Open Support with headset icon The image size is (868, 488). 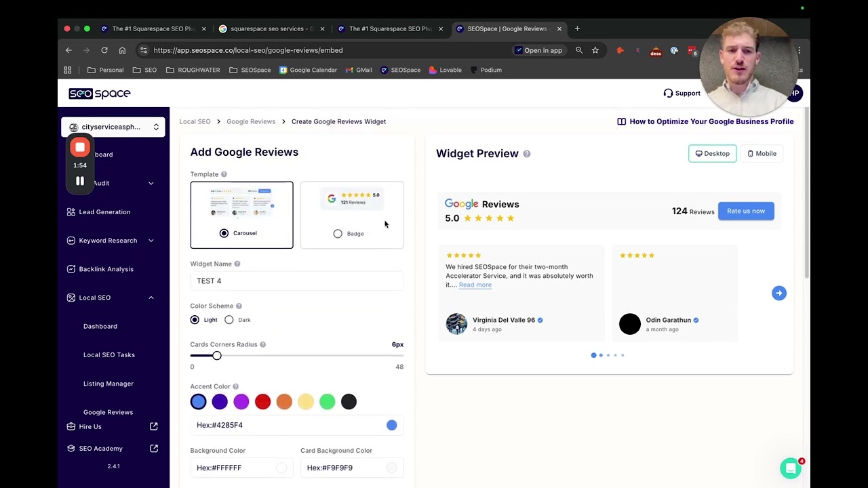click(x=682, y=94)
